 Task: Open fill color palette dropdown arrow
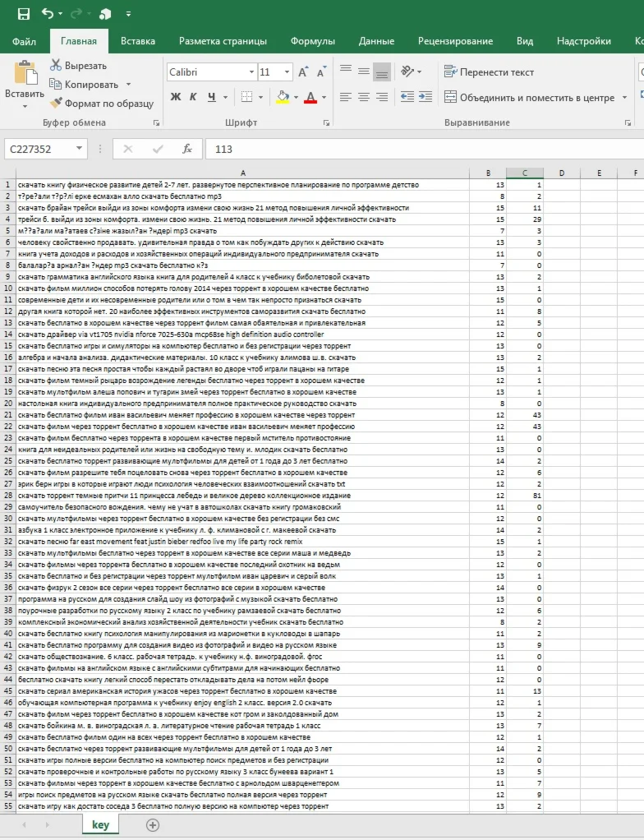296,98
